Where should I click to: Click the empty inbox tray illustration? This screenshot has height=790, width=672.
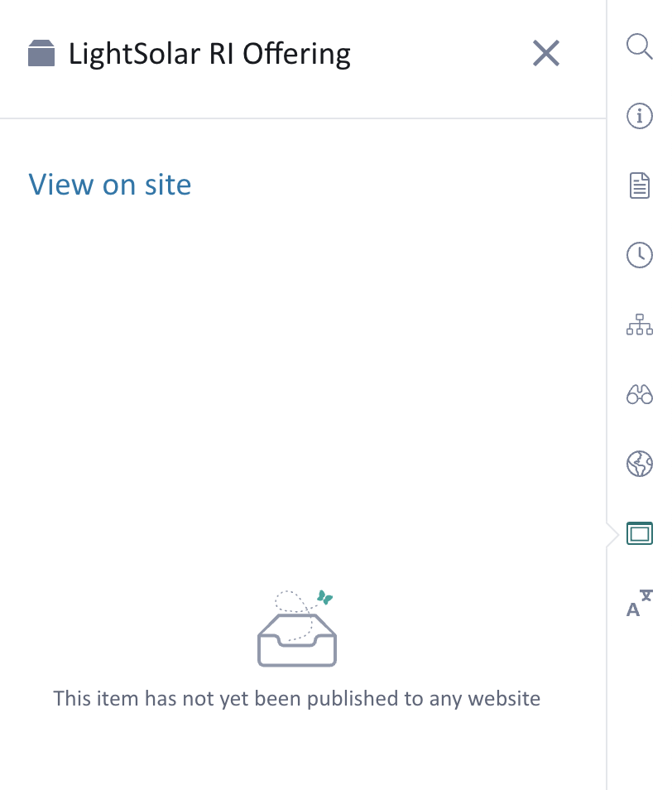[297, 629]
